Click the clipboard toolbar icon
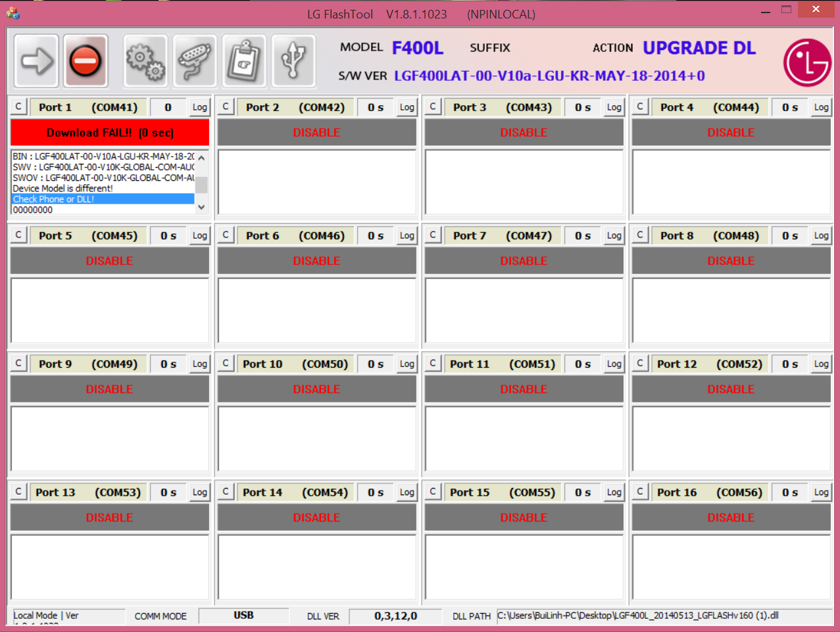The image size is (840, 632). [x=244, y=61]
